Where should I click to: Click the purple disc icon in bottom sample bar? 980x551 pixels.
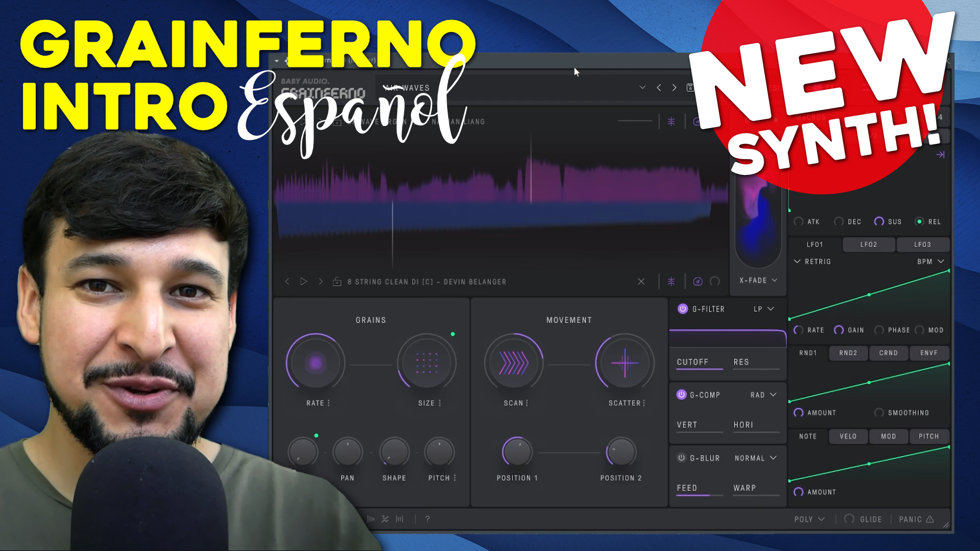698,282
